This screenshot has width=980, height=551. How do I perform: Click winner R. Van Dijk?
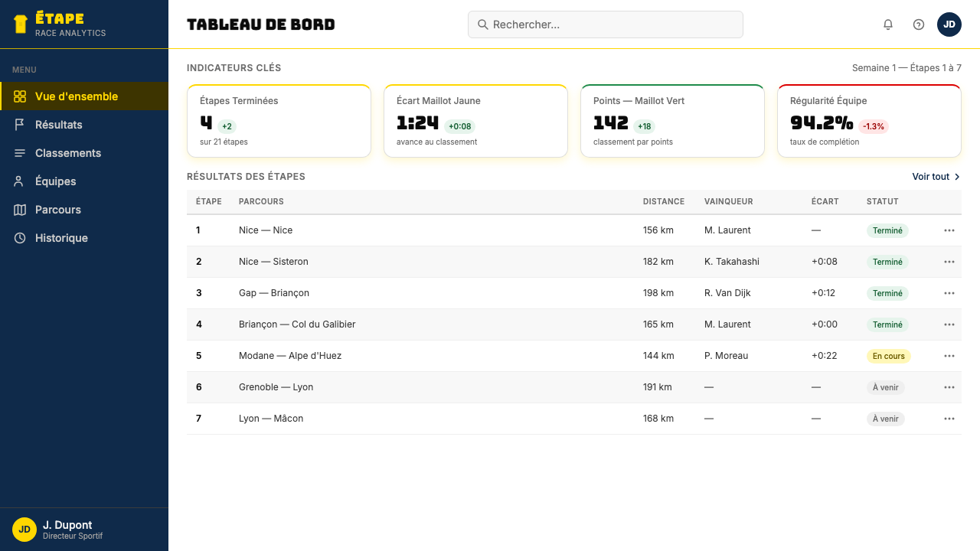727,293
